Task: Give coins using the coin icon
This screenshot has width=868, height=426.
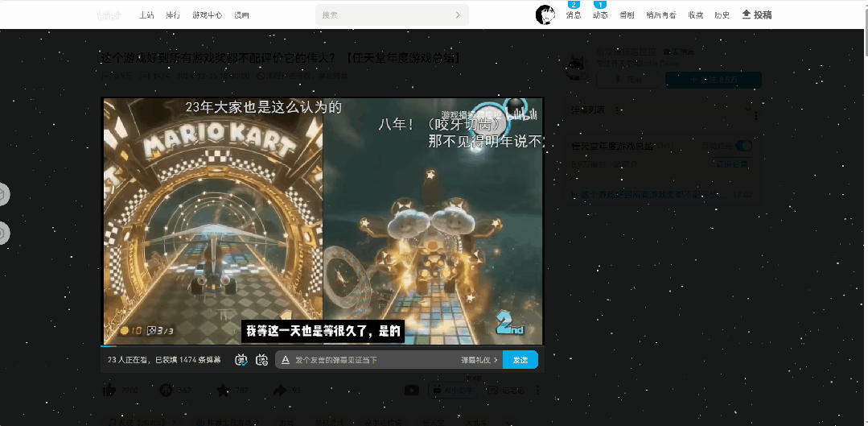Action: (166, 390)
